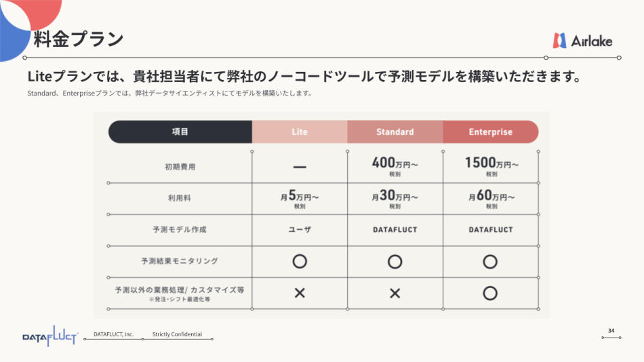Click the dash for Lite 初期費用

click(300, 166)
